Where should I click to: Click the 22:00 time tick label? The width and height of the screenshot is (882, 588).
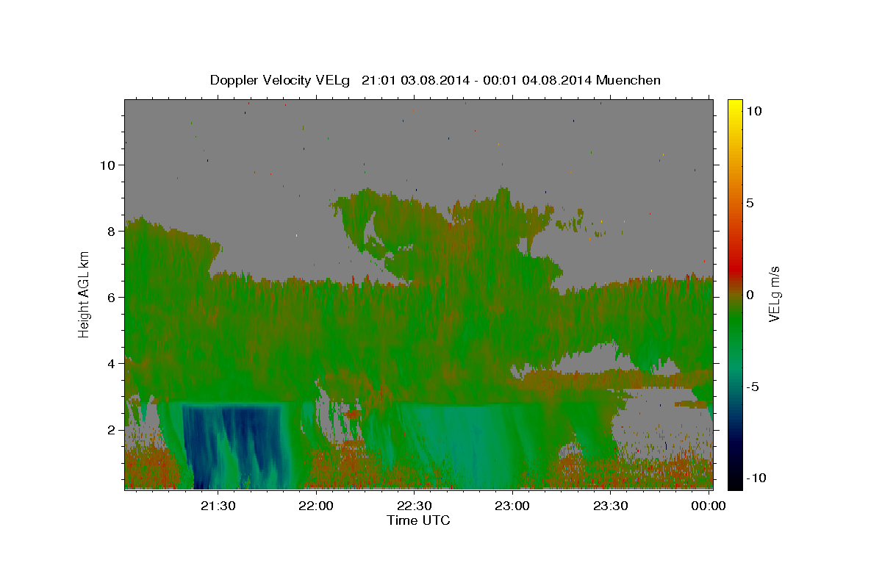click(x=317, y=506)
